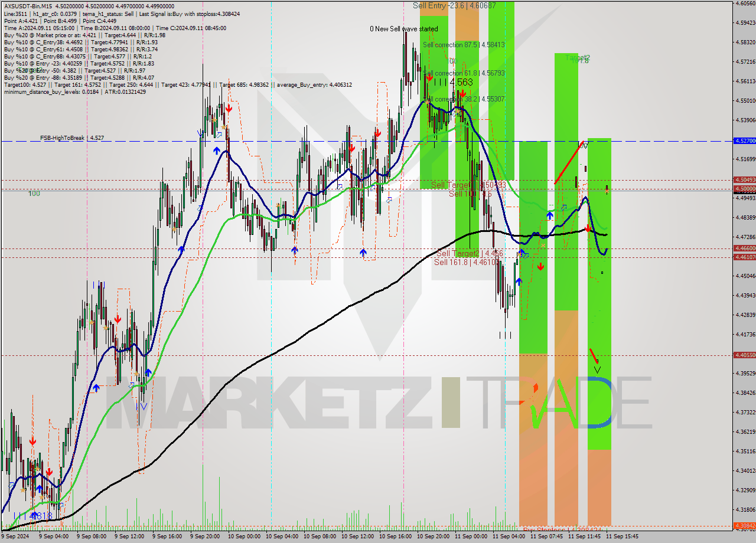Click the '10 Sep 16:00' time axis label
Viewport: 756px width, 543px height.
(x=395, y=537)
